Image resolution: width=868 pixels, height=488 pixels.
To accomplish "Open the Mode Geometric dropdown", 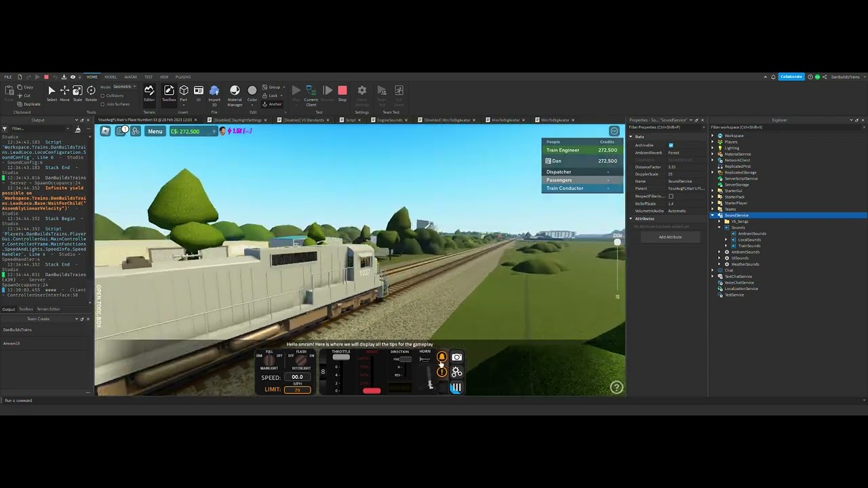I will click(x=124, y=87).
